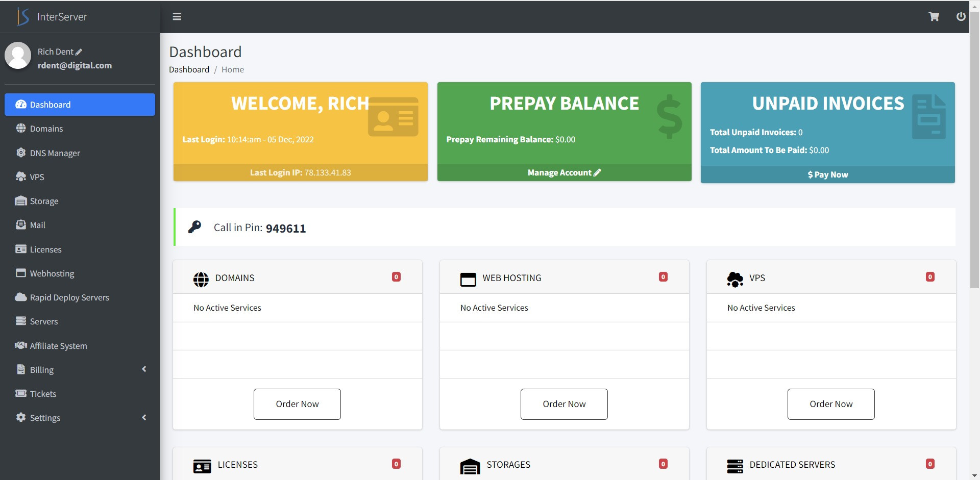Click the globe icon in DOMAINS card
The height and width of the screenshot is (480, 980).
coord(201,280)
